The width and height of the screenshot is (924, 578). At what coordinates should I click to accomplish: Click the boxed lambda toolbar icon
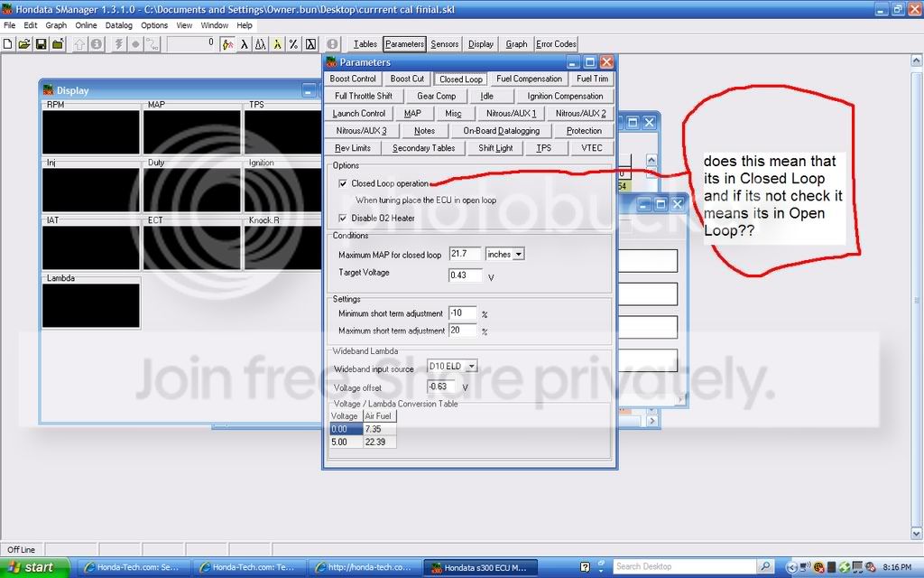click(x=310, y=43)
